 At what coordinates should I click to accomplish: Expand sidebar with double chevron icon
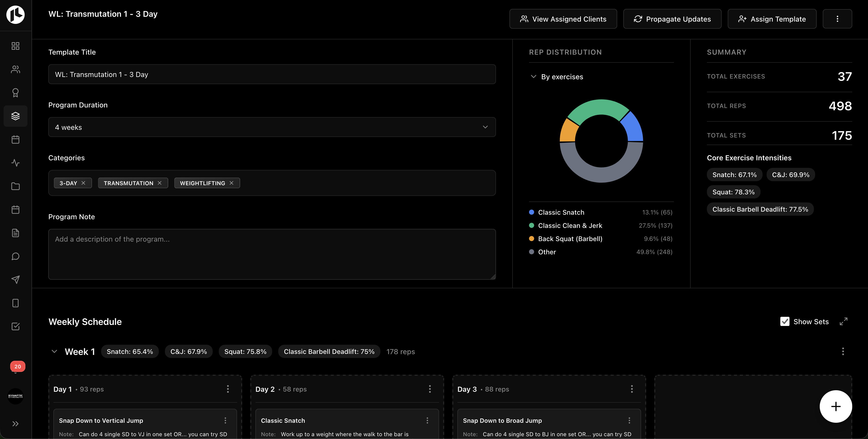point(15,424)
